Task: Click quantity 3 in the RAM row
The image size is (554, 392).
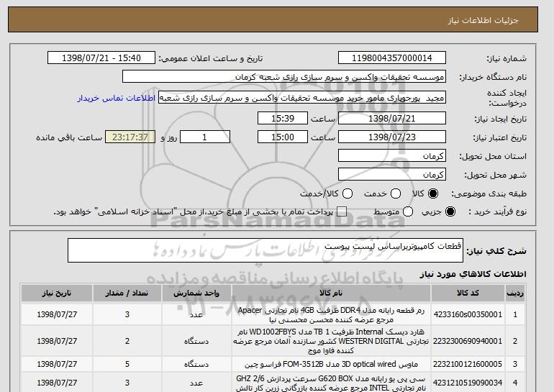Action: pyautogui.click(x=127, y=314)
